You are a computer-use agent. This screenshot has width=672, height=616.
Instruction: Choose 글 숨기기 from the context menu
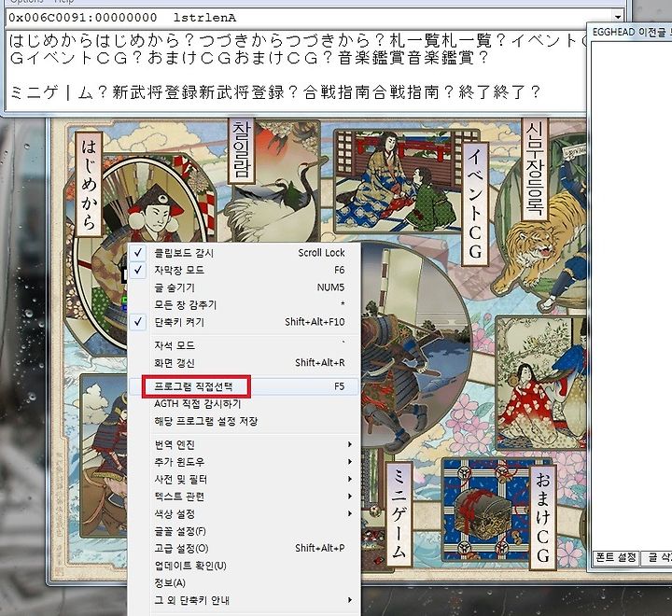coord(244,287)
